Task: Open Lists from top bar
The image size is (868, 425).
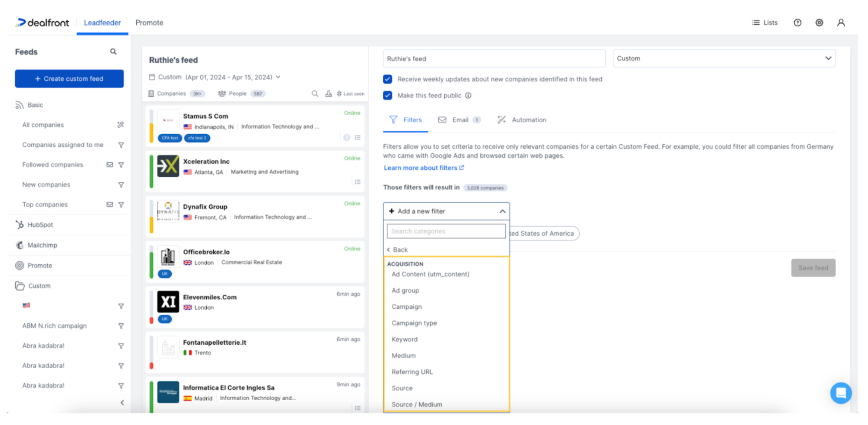Action: [x=765, y=23]
